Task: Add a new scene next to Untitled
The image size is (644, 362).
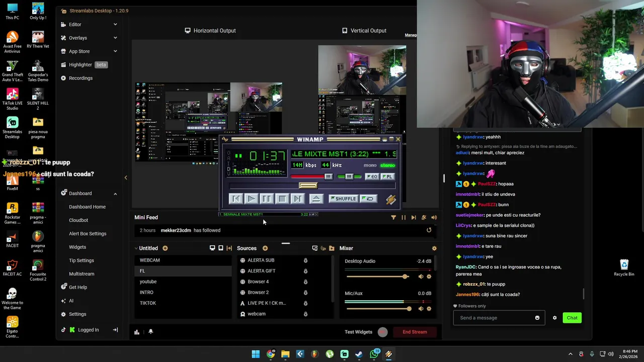Action: pyautogui.click(x=165, y=248)
